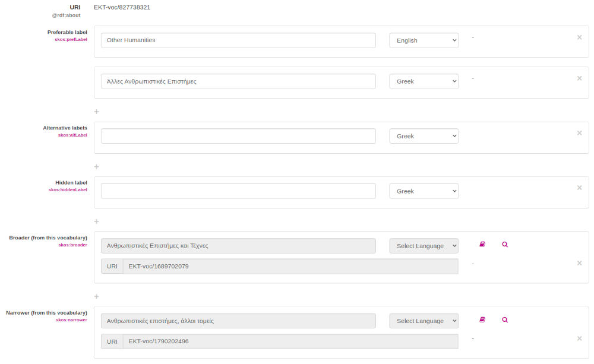Click search icon in Broader section
Viewport: 594px width, 364px height.
pos(505,244)
